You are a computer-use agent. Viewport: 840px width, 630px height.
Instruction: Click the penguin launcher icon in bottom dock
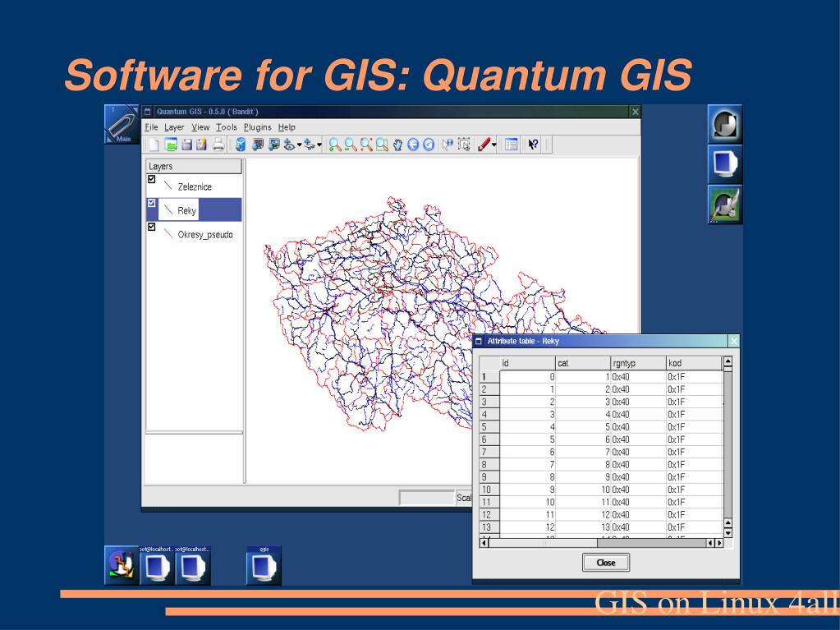click(x=122, y=566)
